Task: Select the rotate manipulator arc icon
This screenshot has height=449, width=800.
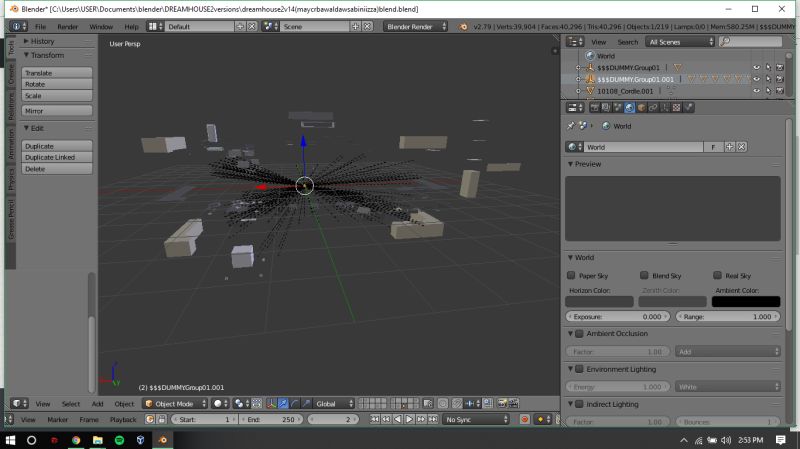Action: coord(294,404)
